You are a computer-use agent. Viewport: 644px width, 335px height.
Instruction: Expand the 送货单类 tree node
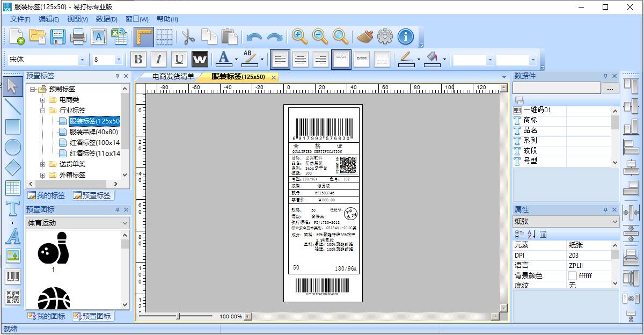click(43, 164)
